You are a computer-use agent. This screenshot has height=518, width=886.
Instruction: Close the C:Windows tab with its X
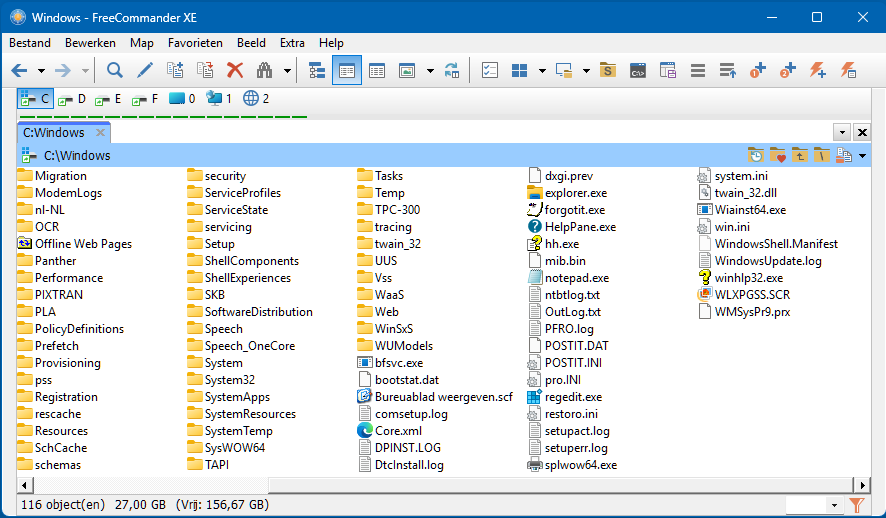pyautogui.click(x=101, y=133)
